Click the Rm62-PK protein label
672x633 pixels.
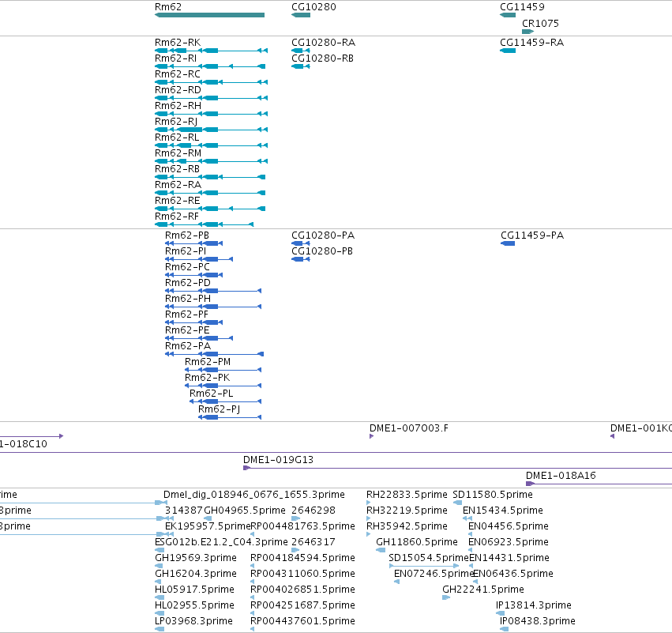click(x=207, y=378)
